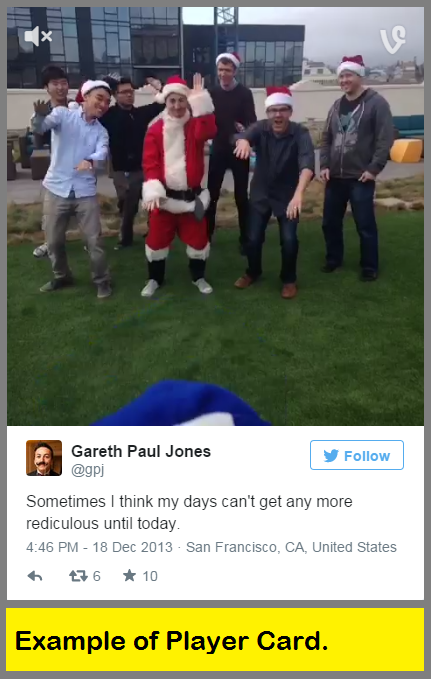Open the Gareth Paul Jones name link
Screen dimensions: 431x679
pyautogui.click(x=141, y=451)
